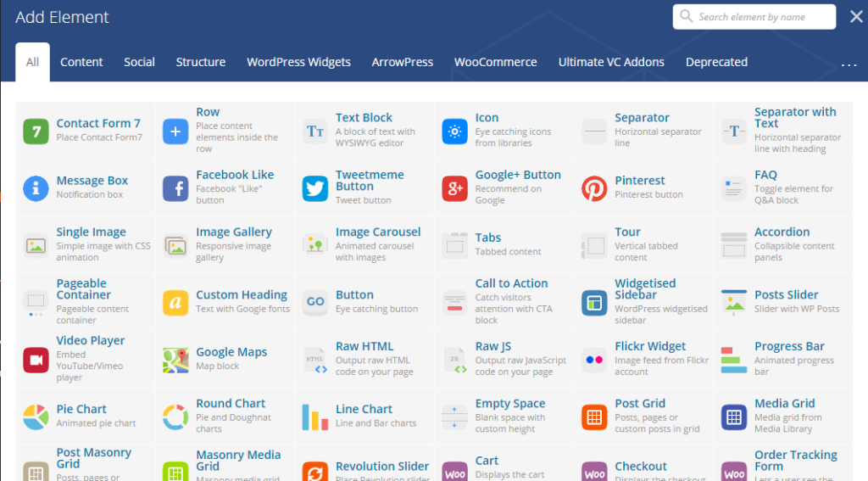
Task: Add the Empty Space element
Action: [504, 416]
